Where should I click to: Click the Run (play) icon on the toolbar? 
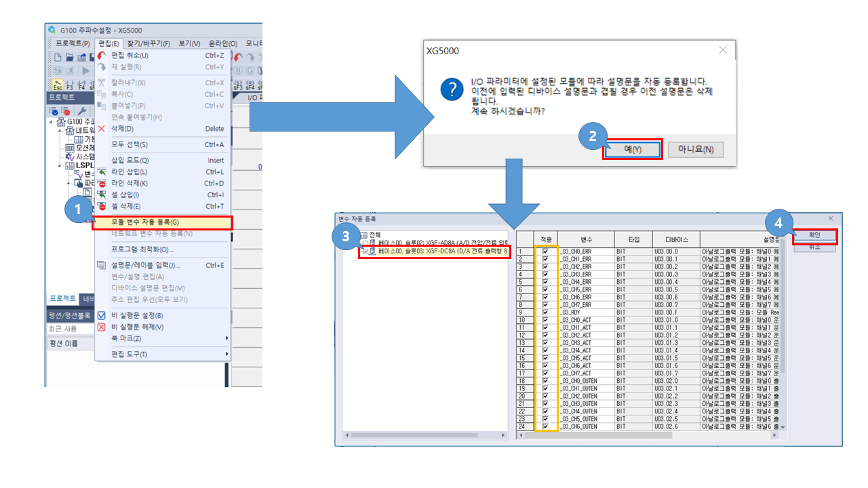tap(86, 70)
